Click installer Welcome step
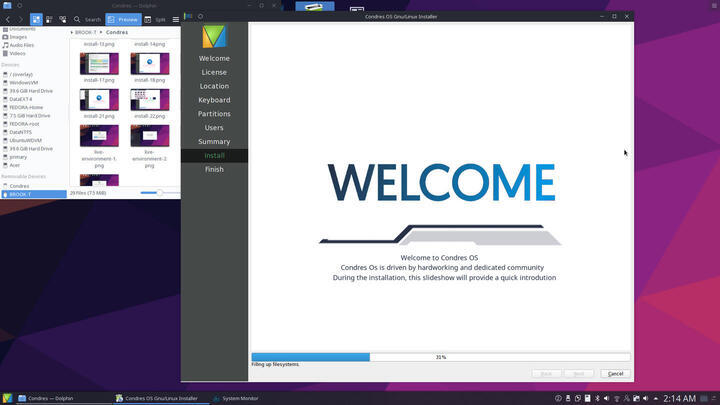The width and height of the screenshot is (720, 405). (x=214, y=58)
